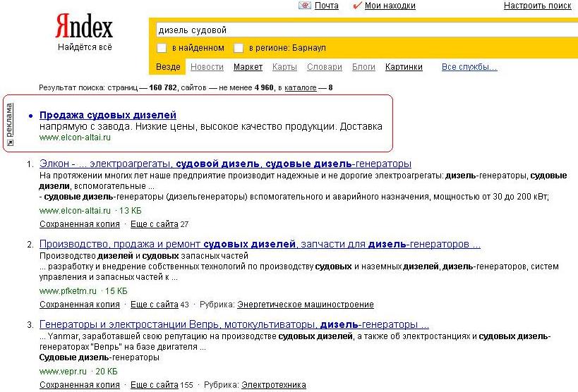This screenshot has width=578, height=392.
Task: Open the mail envelope icon
Action: [304, 5]
